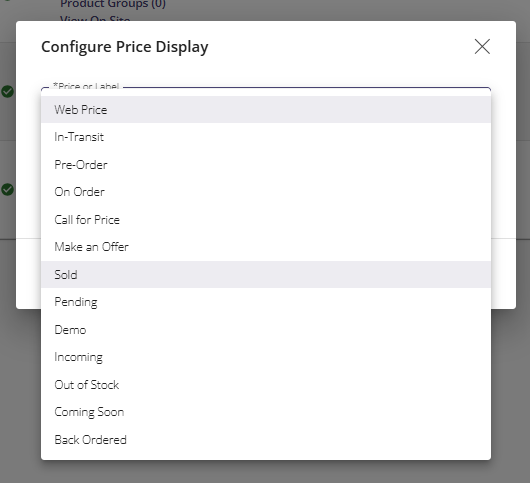530x483 pixels.
Task: Click the View On Site link
Action: pyautogui.click(x=95, y=19)
